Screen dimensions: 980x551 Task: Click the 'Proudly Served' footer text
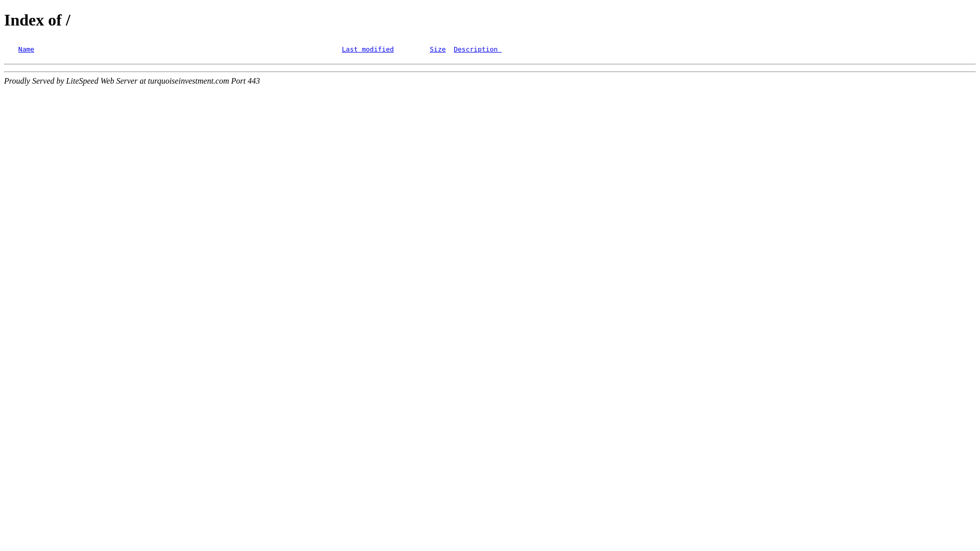tap(29, 81)
